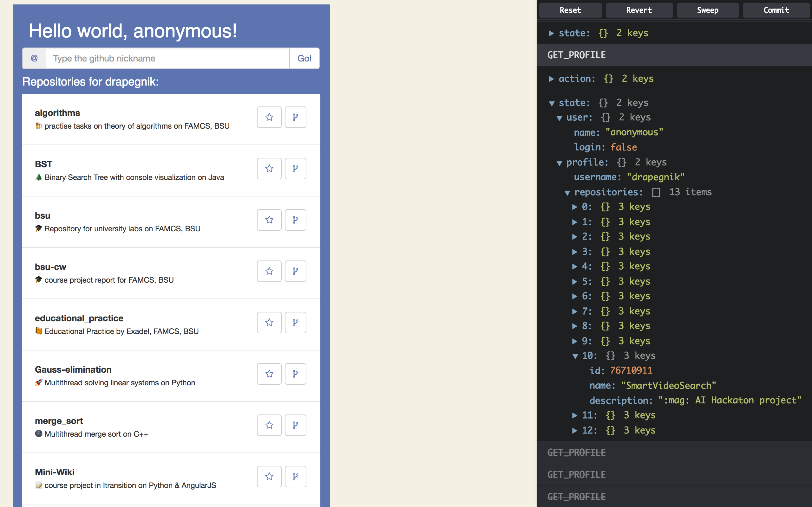Collapse repository item 10

575,356
